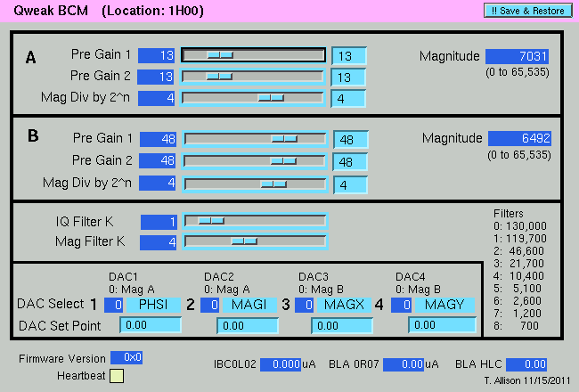Click section A Pre Gain 2 input field
The image size is (579, 392).
pyautogui.click(x=348, y=78)
